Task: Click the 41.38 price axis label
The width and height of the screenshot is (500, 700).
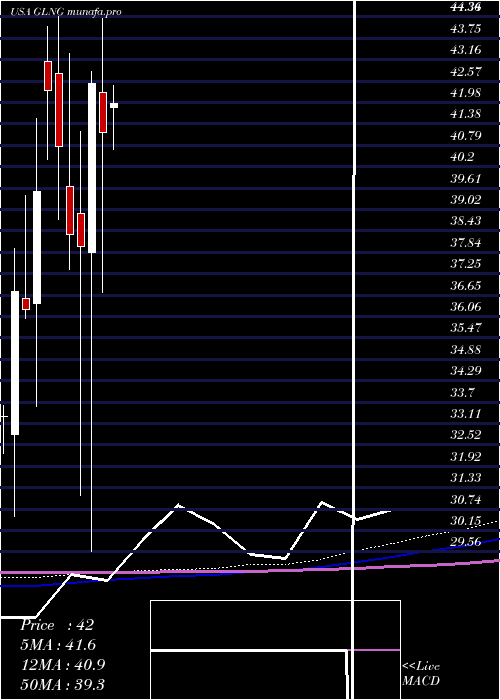Action: click(466, 114)
